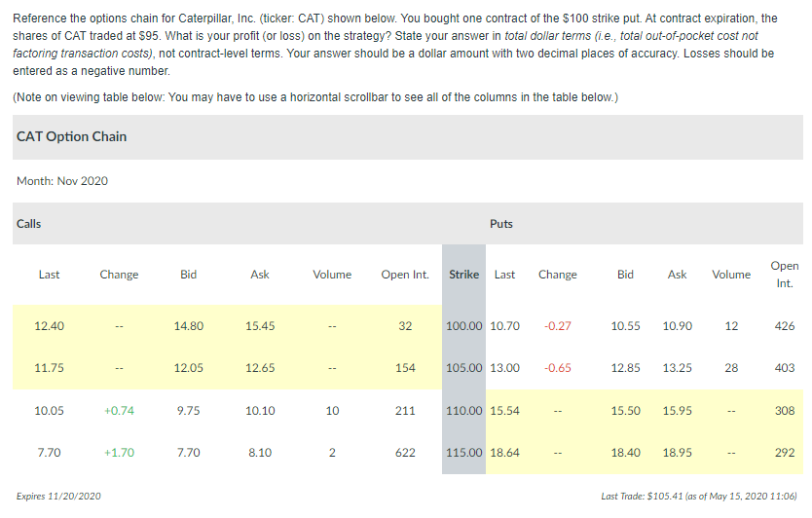Click call open interest 154
This screenshot has width=812, height=518.
[405, 368]
